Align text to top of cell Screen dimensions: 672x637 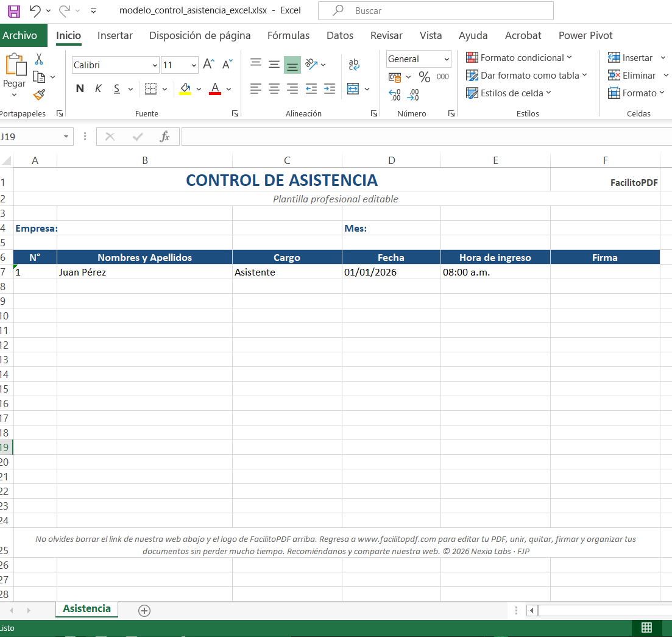click(256, 64)
